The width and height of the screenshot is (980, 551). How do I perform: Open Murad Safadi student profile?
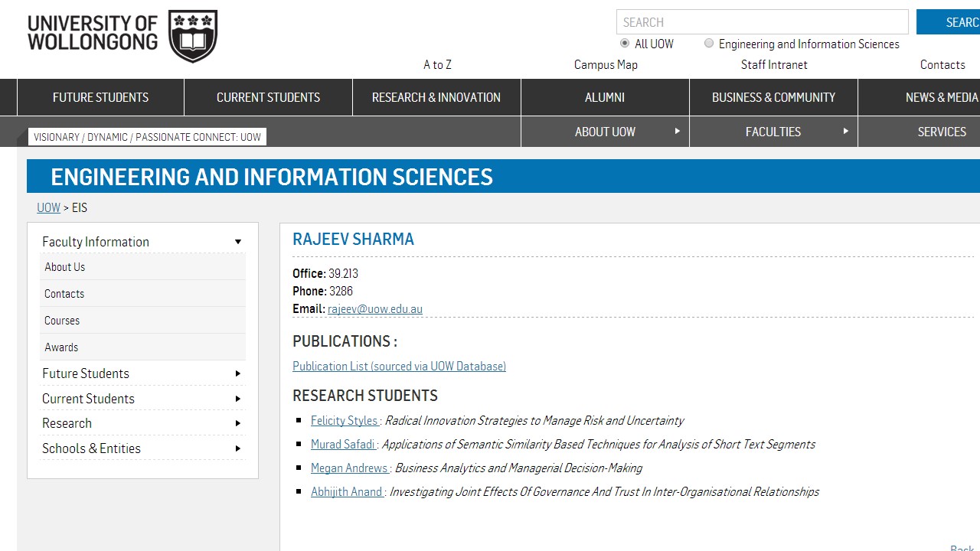coord(343,445)
